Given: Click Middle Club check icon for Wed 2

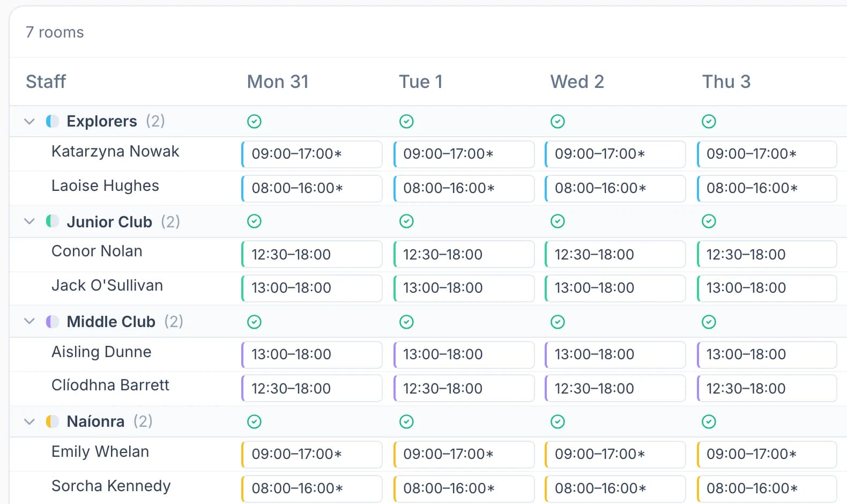Looking at the screenshot, I should click(x=558, y=322).
